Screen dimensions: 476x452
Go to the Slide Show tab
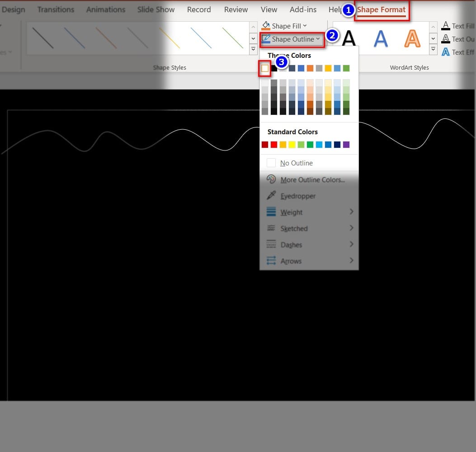[x=156, y=9]
